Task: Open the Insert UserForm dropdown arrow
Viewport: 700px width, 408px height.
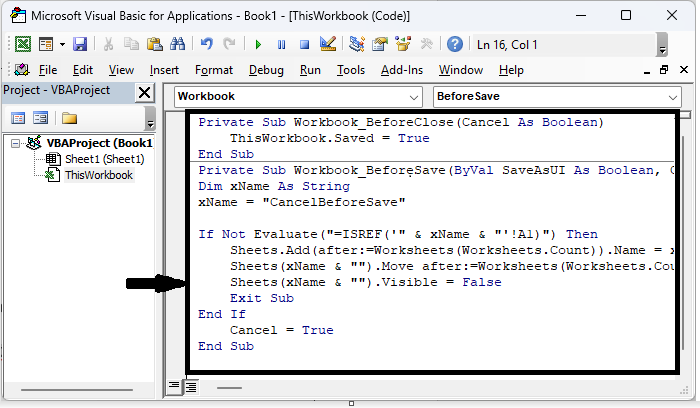Action: point(62,44)
